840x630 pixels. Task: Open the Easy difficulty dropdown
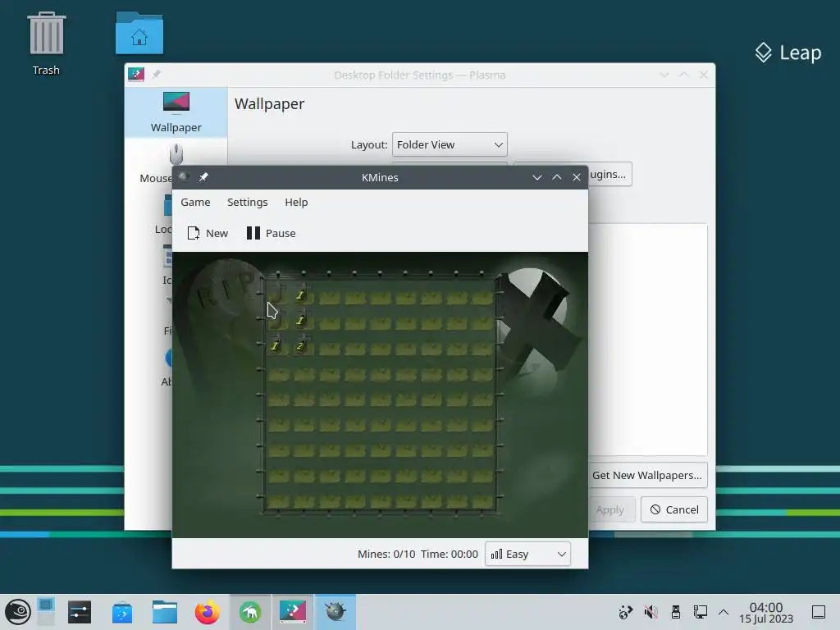527,554
